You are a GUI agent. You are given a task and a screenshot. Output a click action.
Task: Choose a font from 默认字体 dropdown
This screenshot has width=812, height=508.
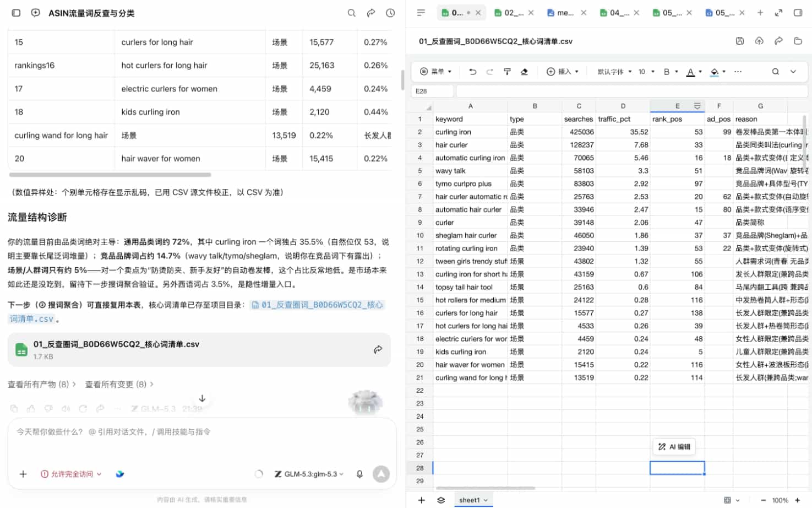(x=614, y=72)
